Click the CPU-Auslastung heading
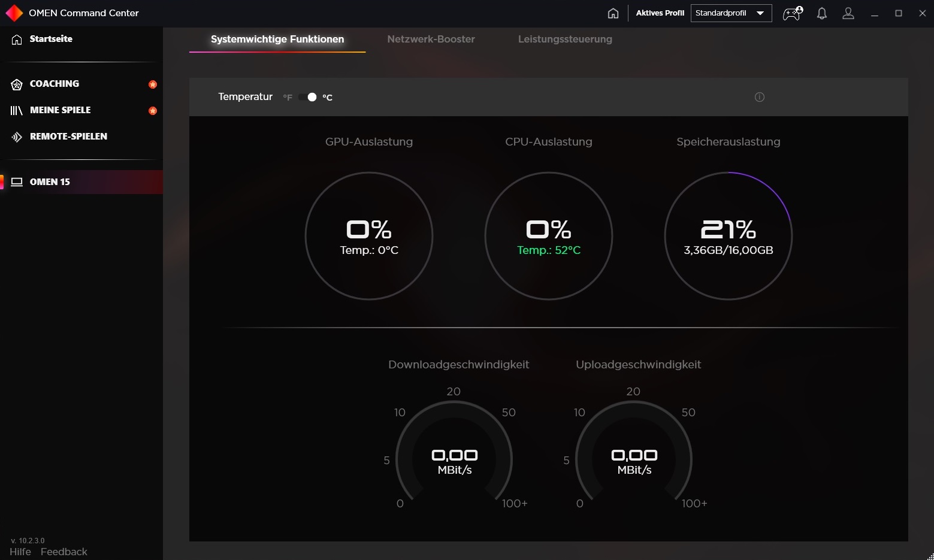This screenshot has height=560, width=934. pos(549,142)
